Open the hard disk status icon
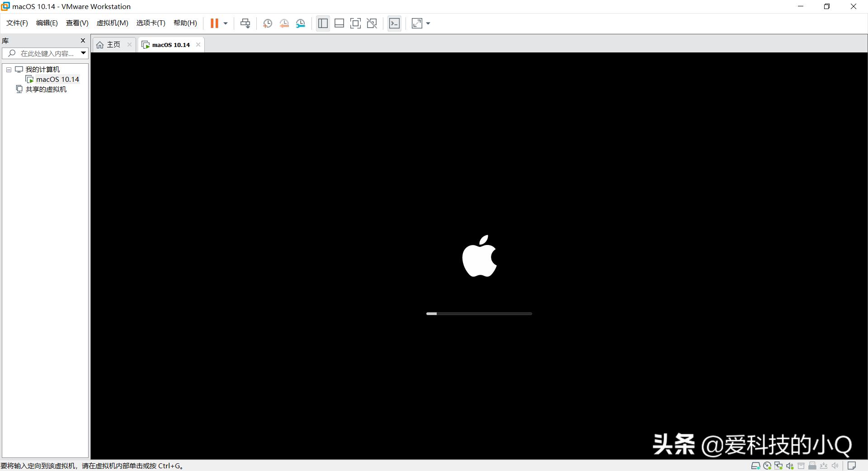The image size is (868, 471). click(756, 466)
